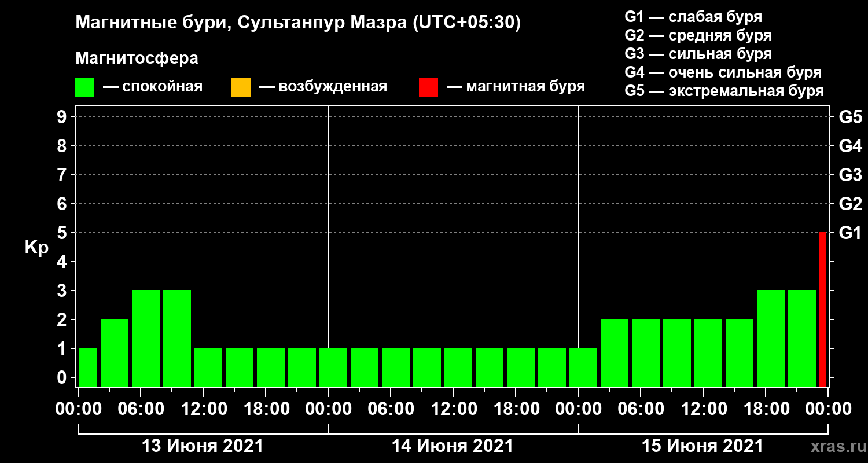Click the red 'магнитная буря' legend swatch
Image resolution: width=868 pixels, height=463 pixels.
(428, 87)
